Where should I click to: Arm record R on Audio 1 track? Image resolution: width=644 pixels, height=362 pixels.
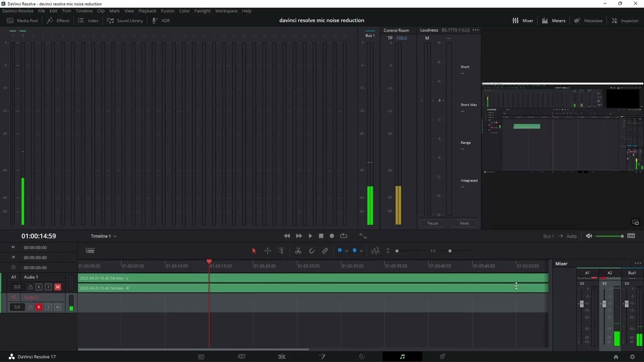(39, 287)
